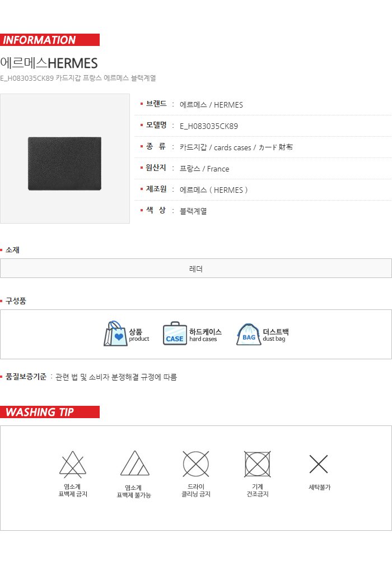This screenshot has height=579, width=392.
Task: Click the red WASHING TIP header banner
Action: pos(50,412)
